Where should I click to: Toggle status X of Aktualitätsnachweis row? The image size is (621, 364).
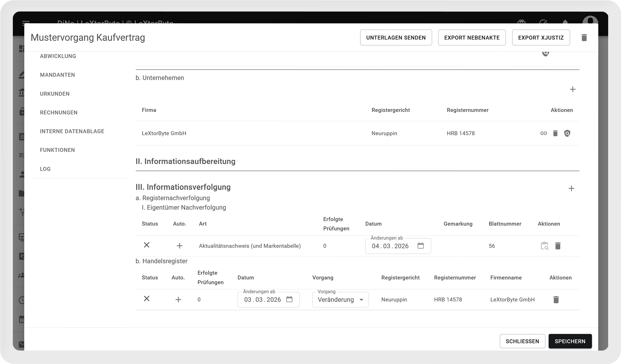tap(147, 245)
